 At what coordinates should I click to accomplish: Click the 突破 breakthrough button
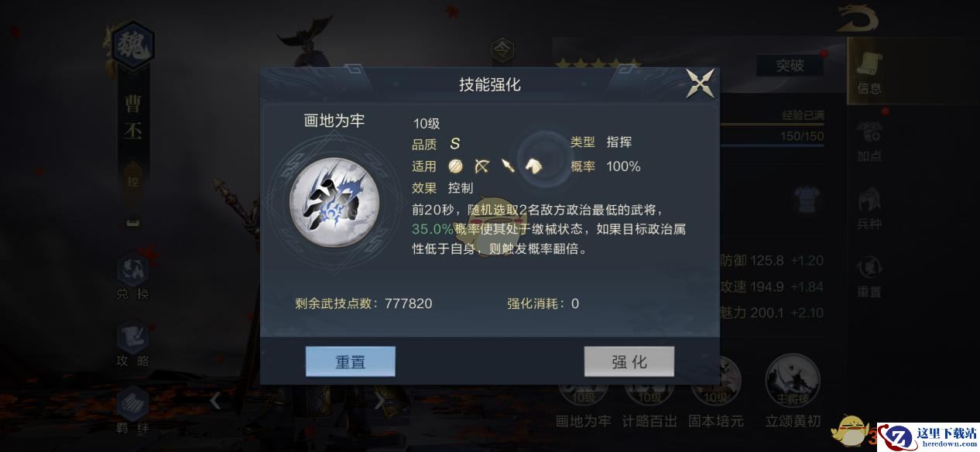790,66
